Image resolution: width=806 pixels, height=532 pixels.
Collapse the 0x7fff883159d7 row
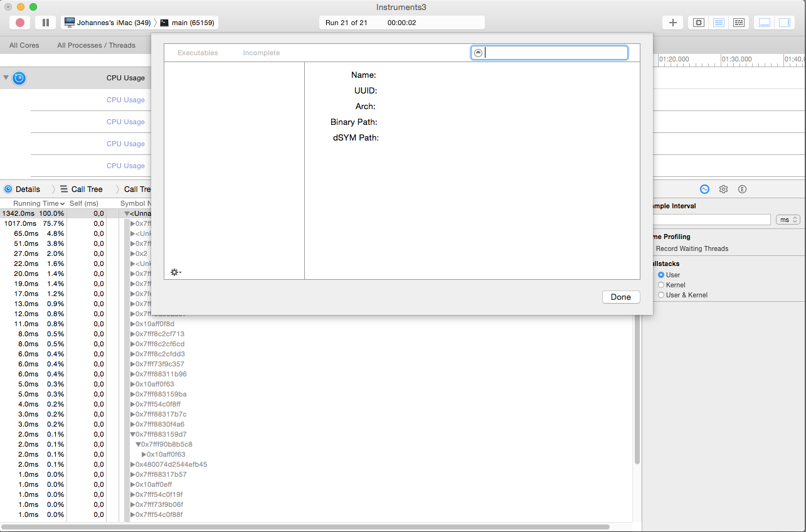[132, 434]
